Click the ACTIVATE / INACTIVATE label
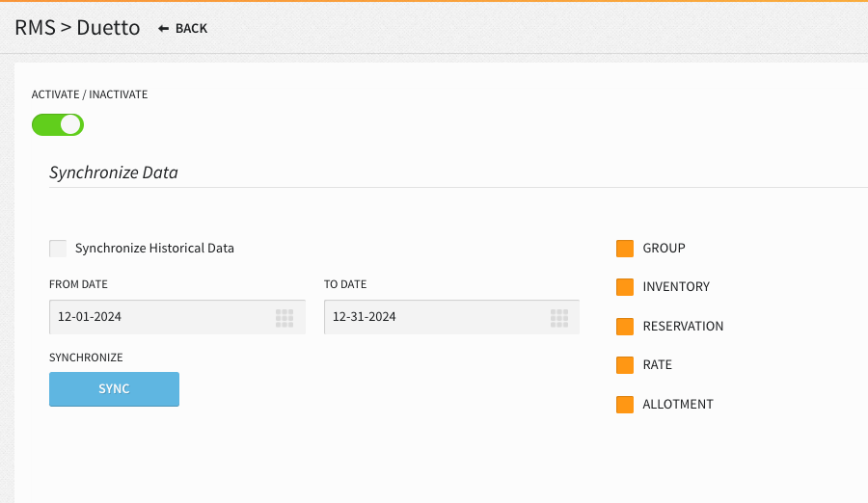868x503 pixels. [x=90, y=94]
